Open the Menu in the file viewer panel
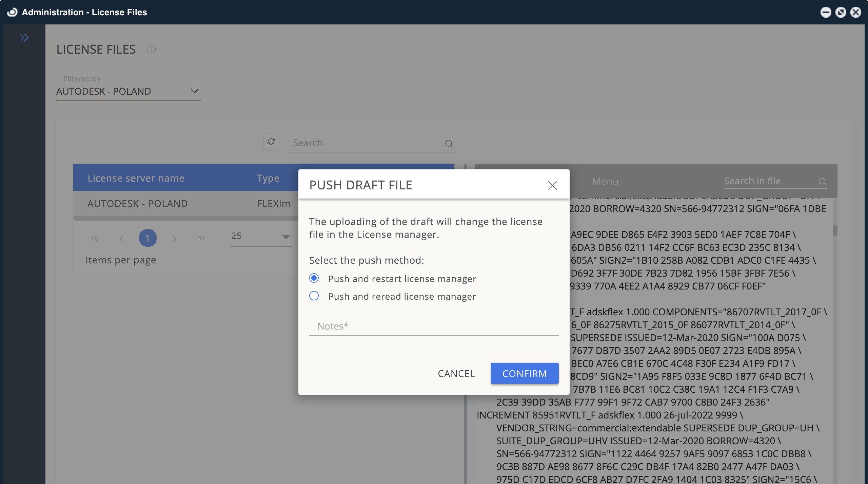Viewport: 868px width, 484px height. tap(605, 181)
